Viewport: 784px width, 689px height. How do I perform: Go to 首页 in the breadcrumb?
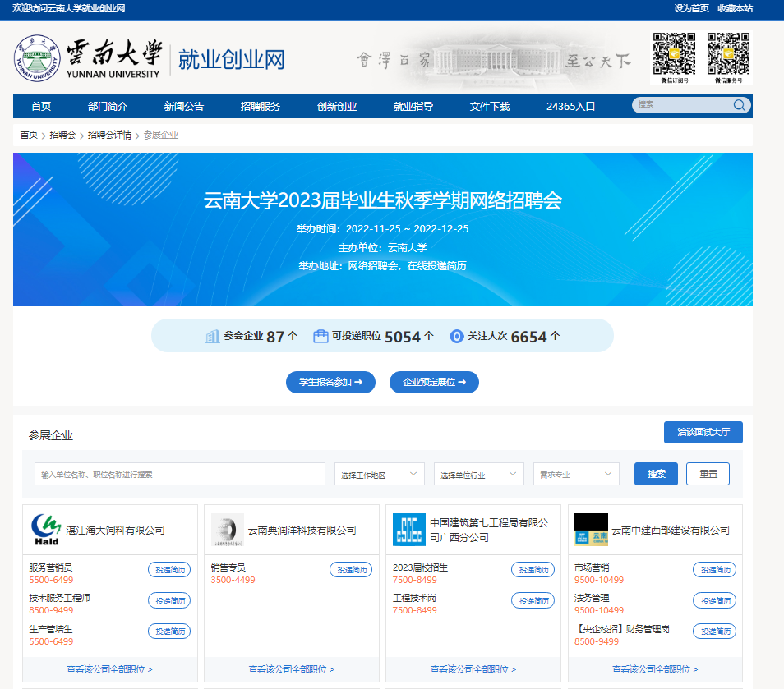pyautogui.click(x=29, y=135)
